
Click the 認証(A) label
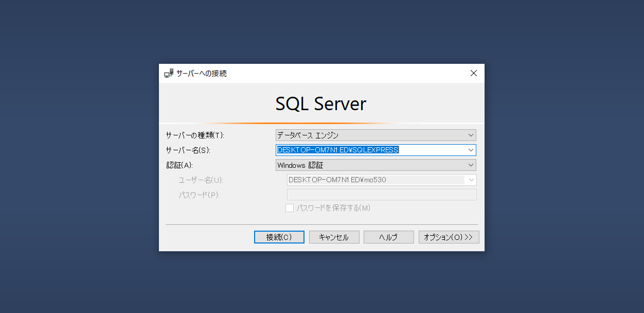179,165
